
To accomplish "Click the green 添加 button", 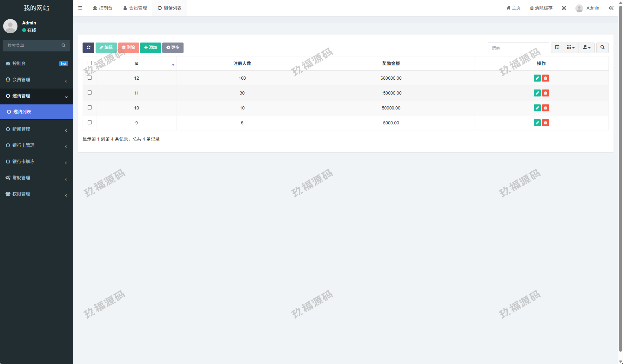I will coord(151,48).
